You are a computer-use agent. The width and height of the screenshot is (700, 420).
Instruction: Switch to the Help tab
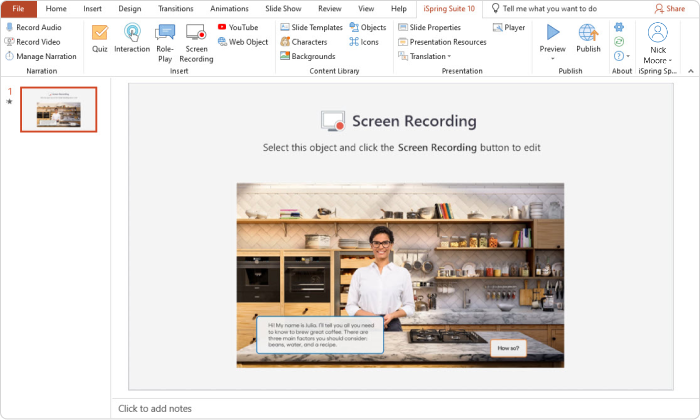pyautogui.click(x=399, y=8)
